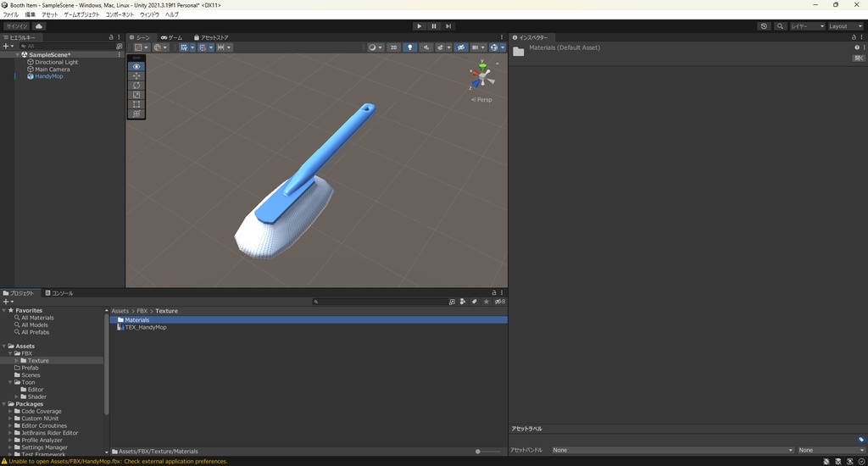
Task: Adjust the Project icon size slider
Action: point(488,452)
